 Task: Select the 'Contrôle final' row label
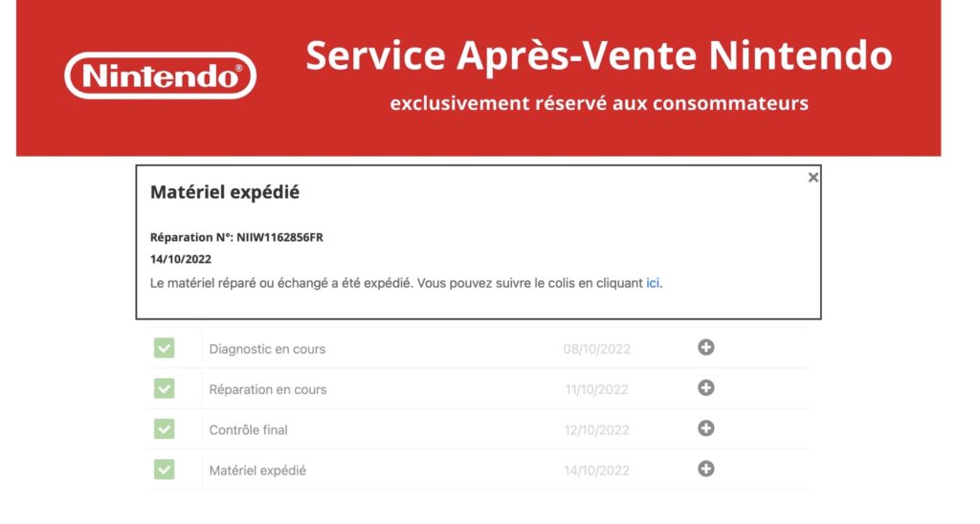(x=248, y=430)
